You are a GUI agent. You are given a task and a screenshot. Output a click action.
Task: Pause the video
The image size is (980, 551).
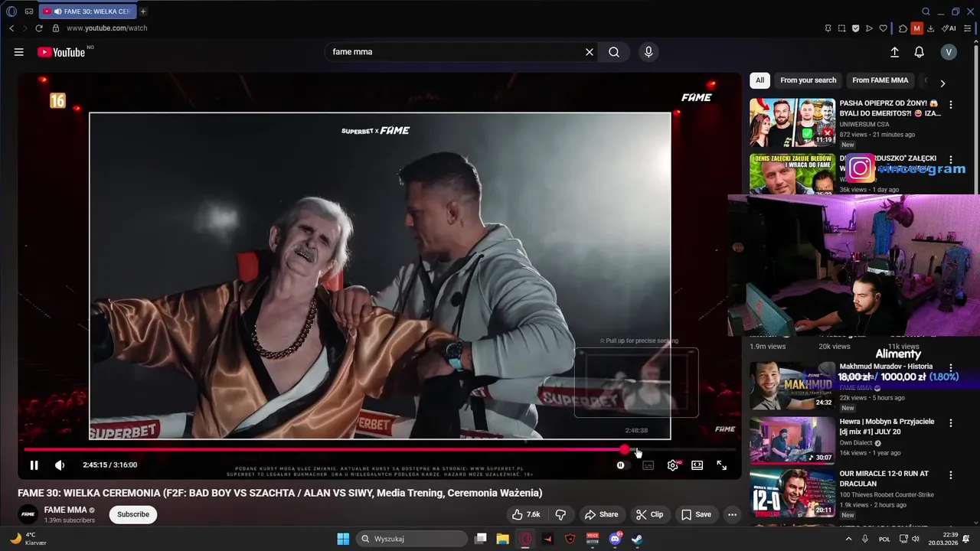click(34, 465)
